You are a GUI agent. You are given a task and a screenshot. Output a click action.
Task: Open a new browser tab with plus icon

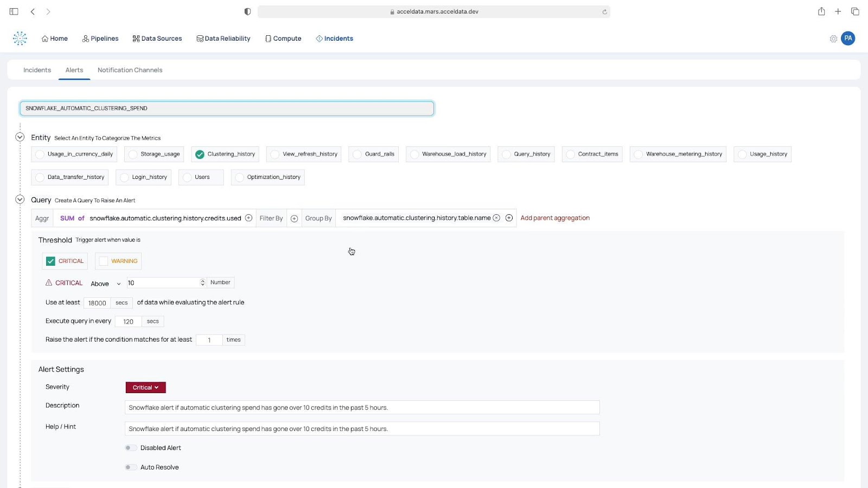tap(838, 11)
